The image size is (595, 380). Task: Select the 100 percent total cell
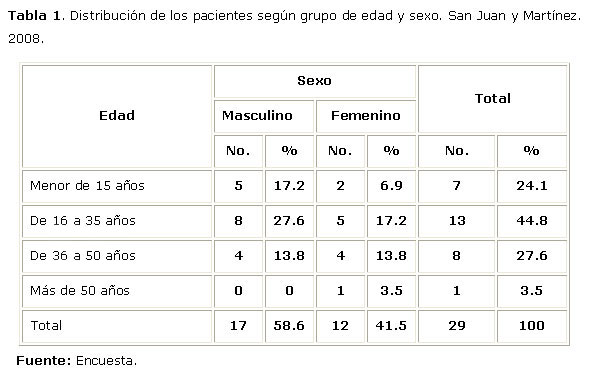coord(532,326)
